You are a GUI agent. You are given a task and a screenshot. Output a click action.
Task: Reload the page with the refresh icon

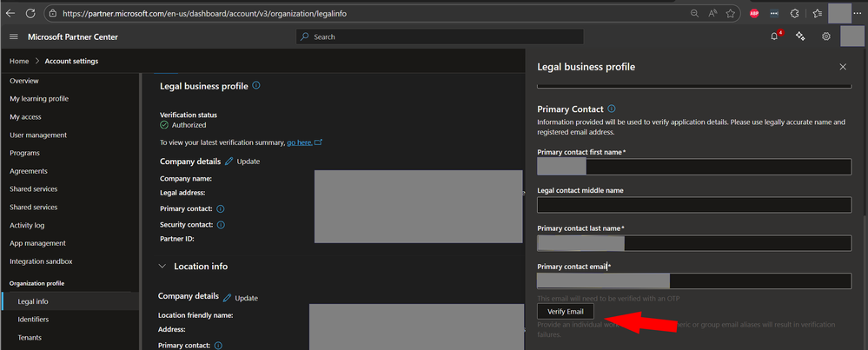coord(30,13)
